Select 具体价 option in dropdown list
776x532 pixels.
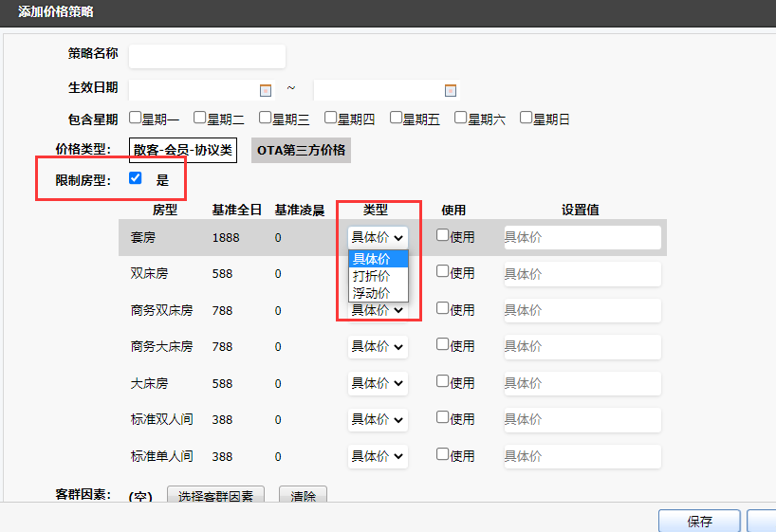(x=379, y=259)
